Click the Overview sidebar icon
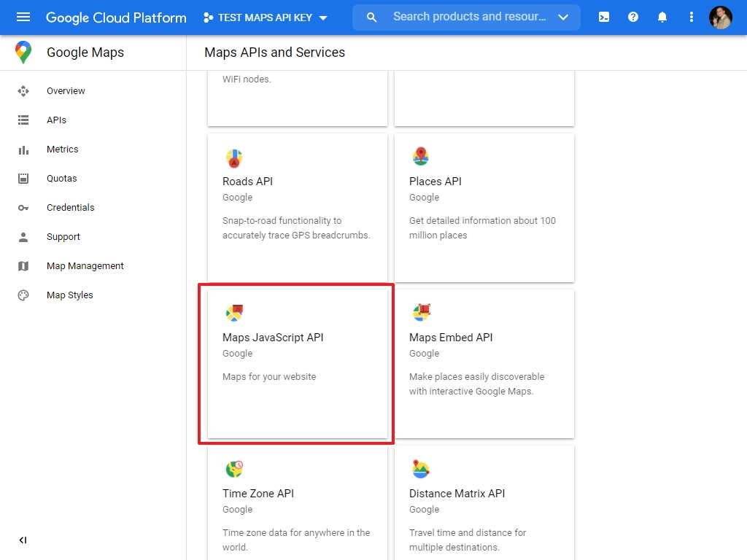747x560 pixels. tap(23, 91)
